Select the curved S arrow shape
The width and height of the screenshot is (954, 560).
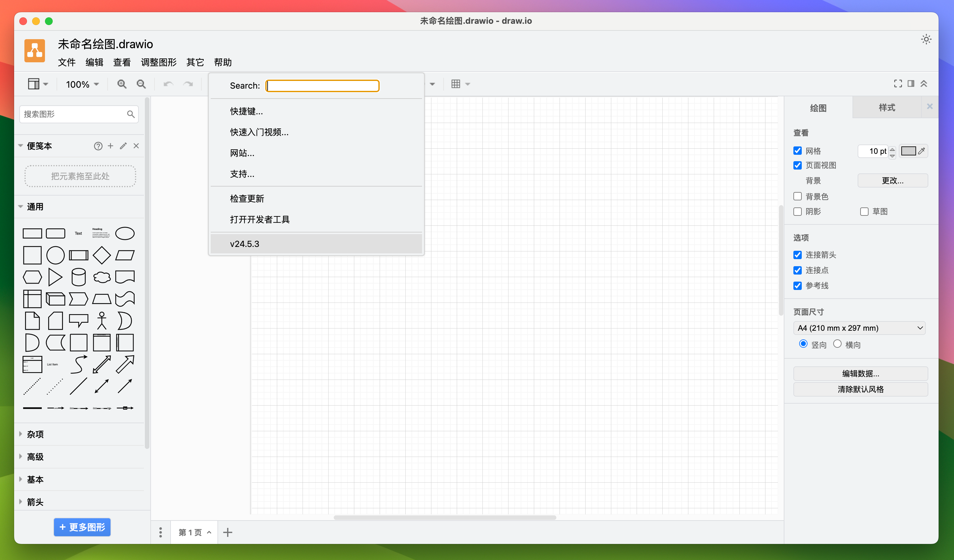click(79, 364)
